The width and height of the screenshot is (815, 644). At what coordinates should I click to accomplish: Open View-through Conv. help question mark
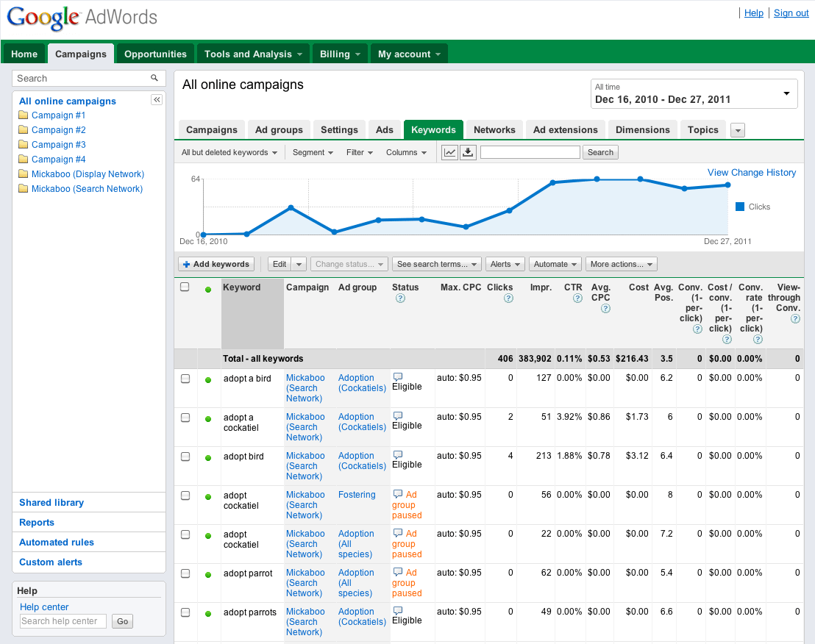795,319
